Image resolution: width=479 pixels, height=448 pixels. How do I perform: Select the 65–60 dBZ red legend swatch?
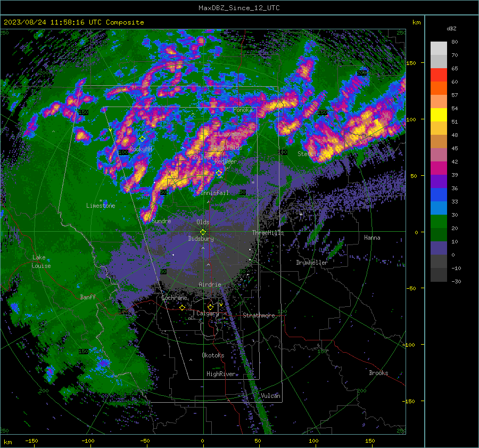[x=439, y=75]
